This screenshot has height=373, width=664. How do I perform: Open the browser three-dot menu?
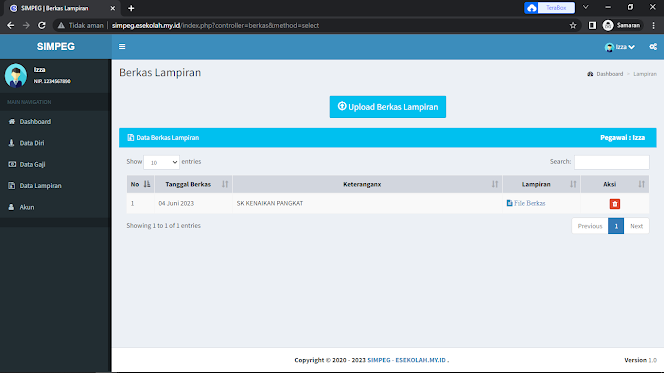[653, 25]
